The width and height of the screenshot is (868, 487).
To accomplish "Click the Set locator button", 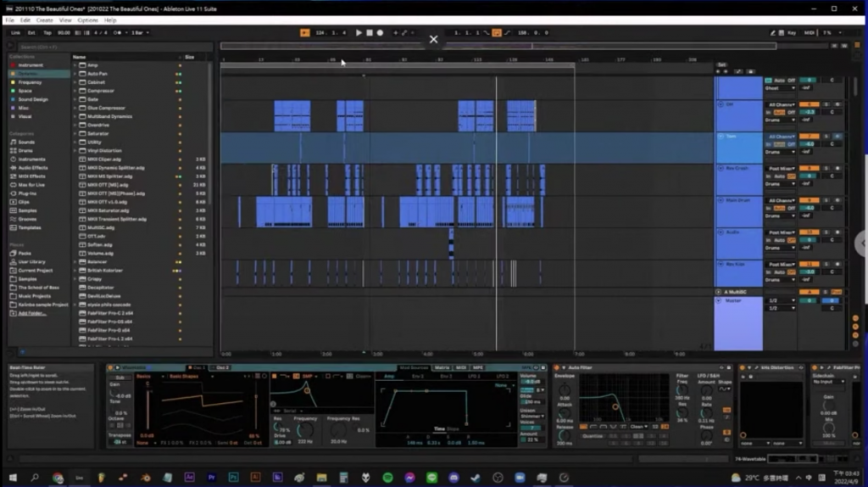I will coord(721,64).
